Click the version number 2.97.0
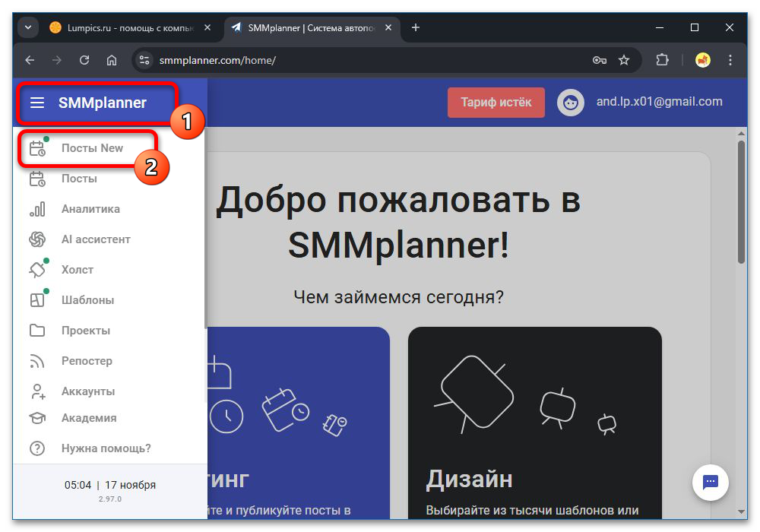Image resolution: width=760 pixels, height=532 pixels. (x=110, y=499)
